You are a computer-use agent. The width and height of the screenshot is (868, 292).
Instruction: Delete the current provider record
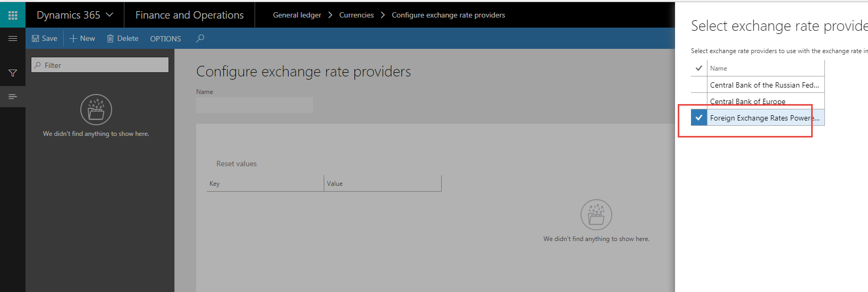123,38
